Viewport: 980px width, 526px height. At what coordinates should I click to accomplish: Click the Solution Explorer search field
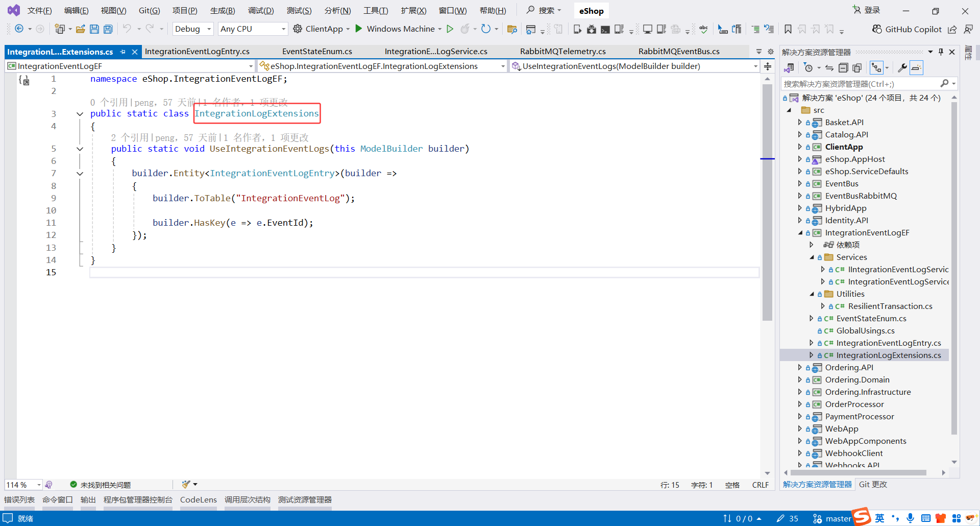(861, 84)
